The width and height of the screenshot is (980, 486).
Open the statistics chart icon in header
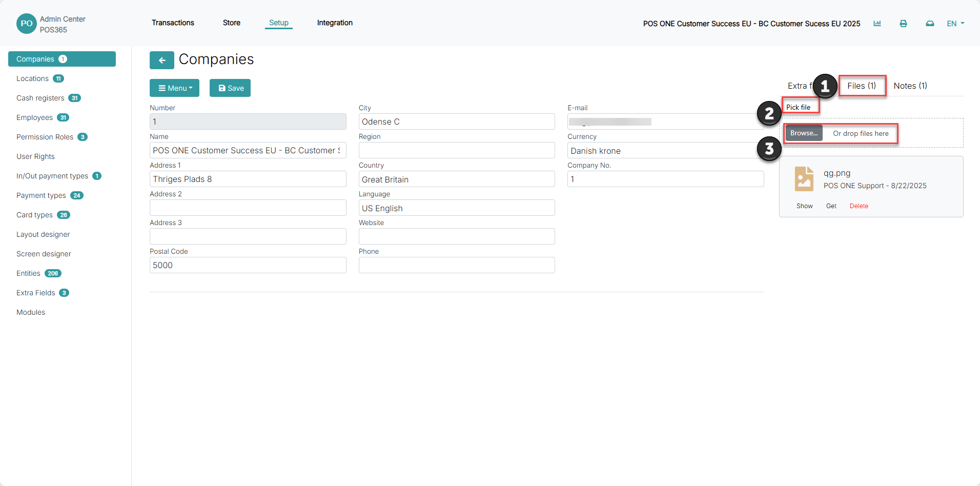click(x=877, y=24)
